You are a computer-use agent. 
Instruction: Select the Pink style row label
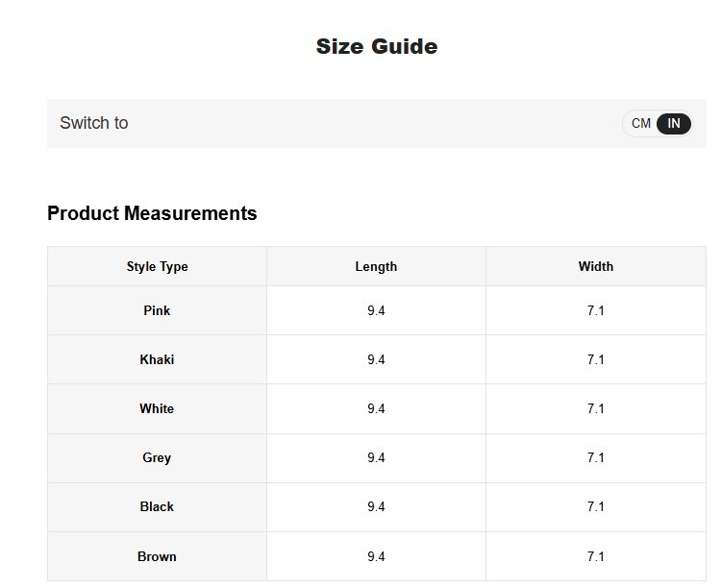point(157,310)
